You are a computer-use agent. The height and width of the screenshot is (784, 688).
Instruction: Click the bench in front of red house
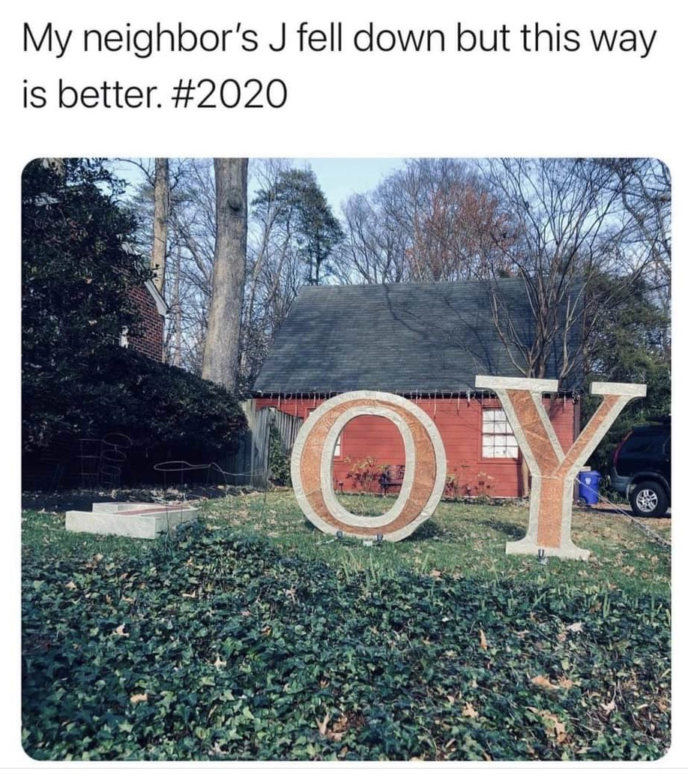tap(392, 478)
